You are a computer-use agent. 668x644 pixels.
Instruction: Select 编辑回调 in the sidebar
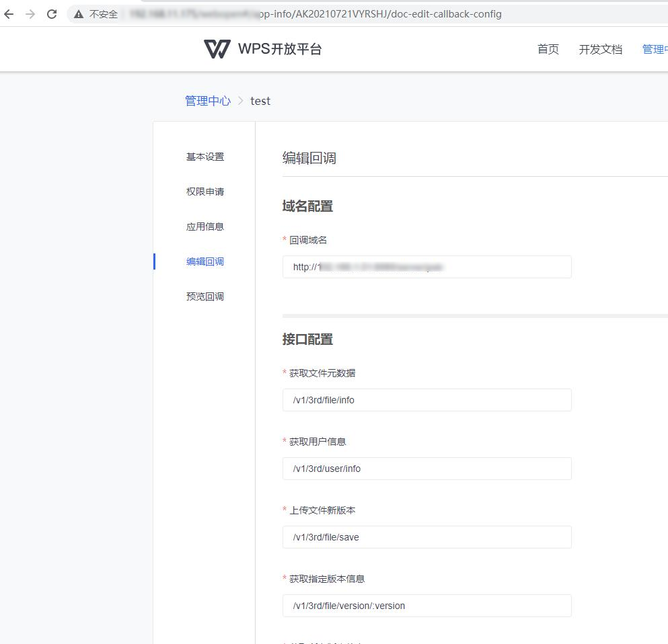pos(205,261)
